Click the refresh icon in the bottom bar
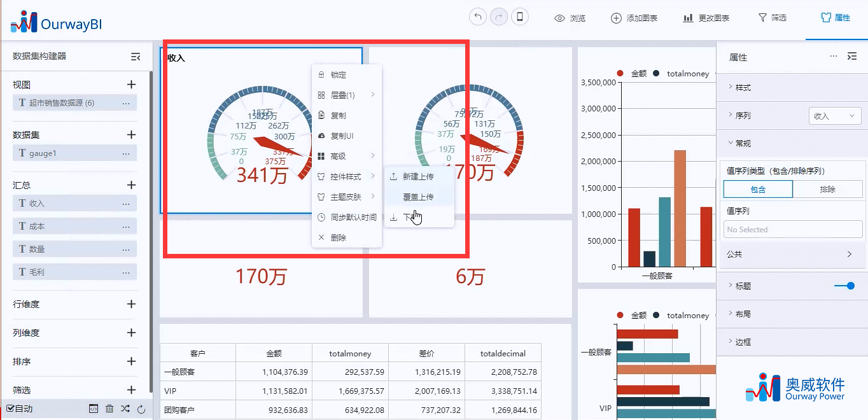The width and height of the screenshot is (868, 420). (x=141, y=409)
